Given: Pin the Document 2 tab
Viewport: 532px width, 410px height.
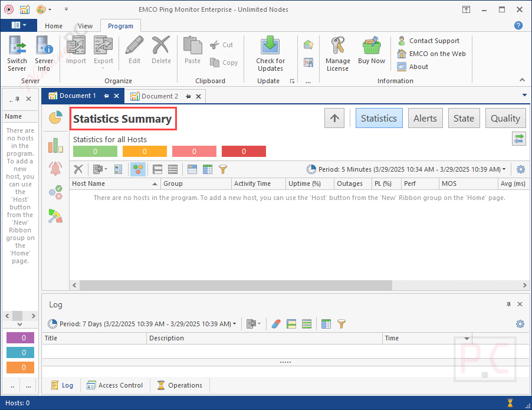Looking at the screenshot, I should 188,96.
